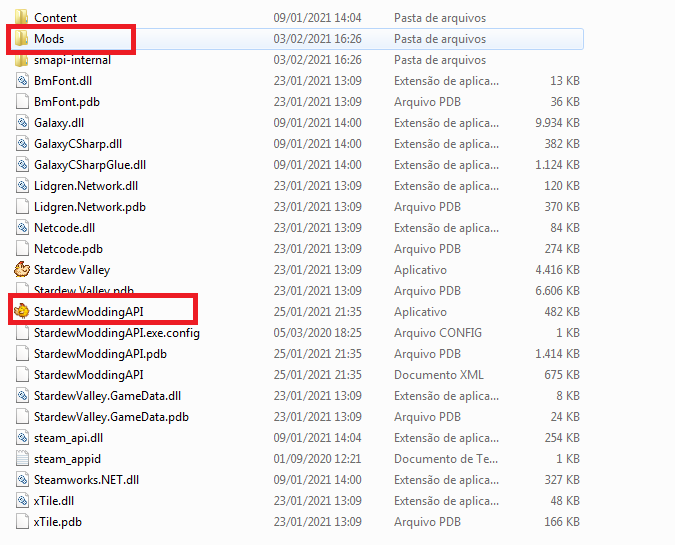This screenshot has width=675, height=545.
Task: Click the Netcode.dll file icon
Action: tap(22, 228)
